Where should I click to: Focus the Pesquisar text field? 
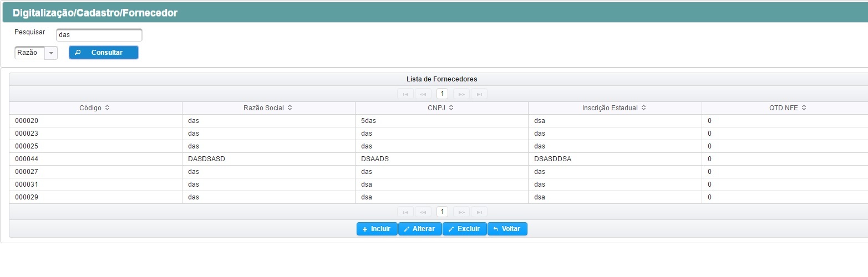pyautogui.click(x=99, y=35)
